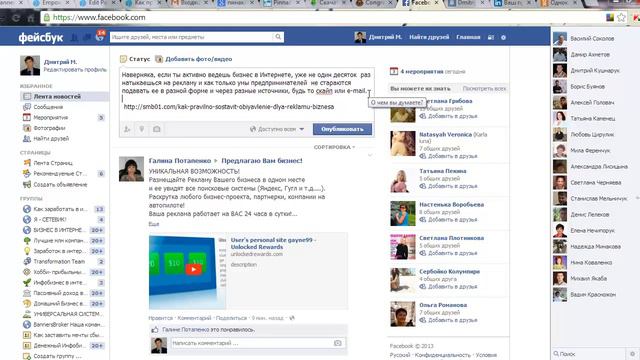Expand СОРТИРОВКА dropdown above feed

tap(334, 147)
